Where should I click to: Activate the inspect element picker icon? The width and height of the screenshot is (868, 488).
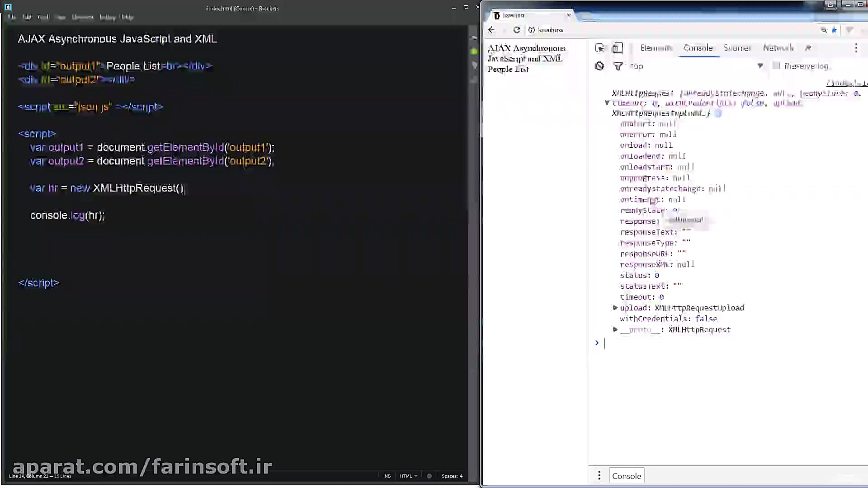599,48
